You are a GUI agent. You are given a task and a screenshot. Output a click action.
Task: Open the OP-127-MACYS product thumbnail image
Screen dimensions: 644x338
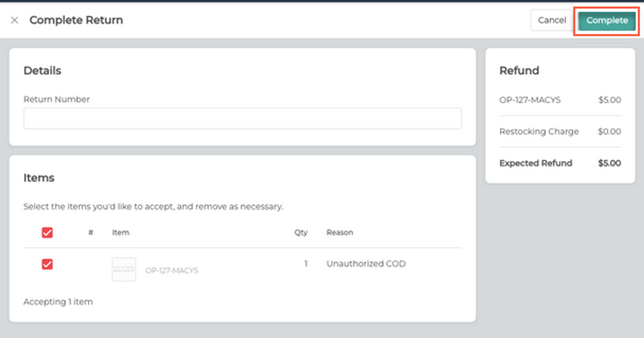[x=124, y=270]
